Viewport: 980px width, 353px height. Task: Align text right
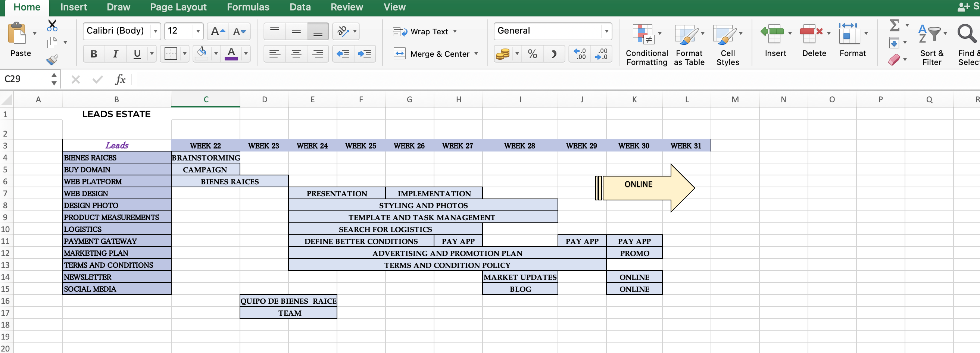point(318,54)
